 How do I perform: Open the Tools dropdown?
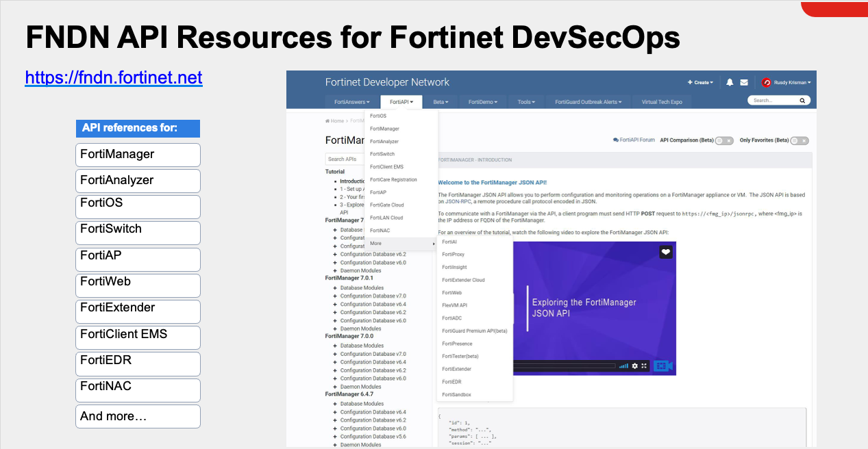[526, 102]
